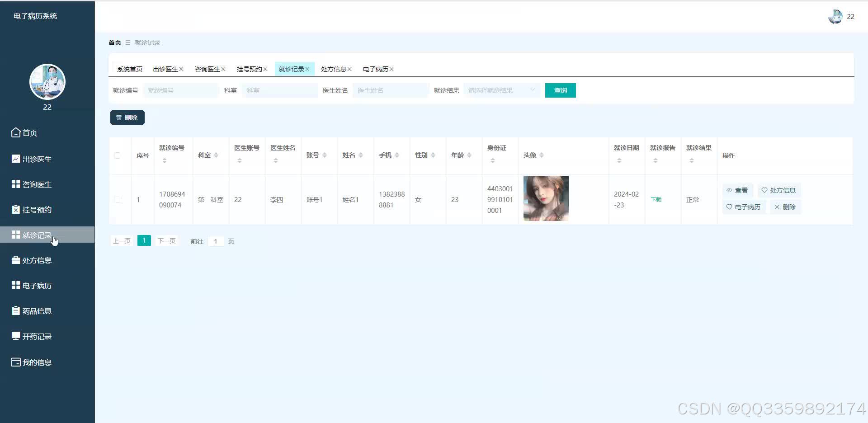
Task: Close the 出诊医生 tab
Action: [181, 69]
